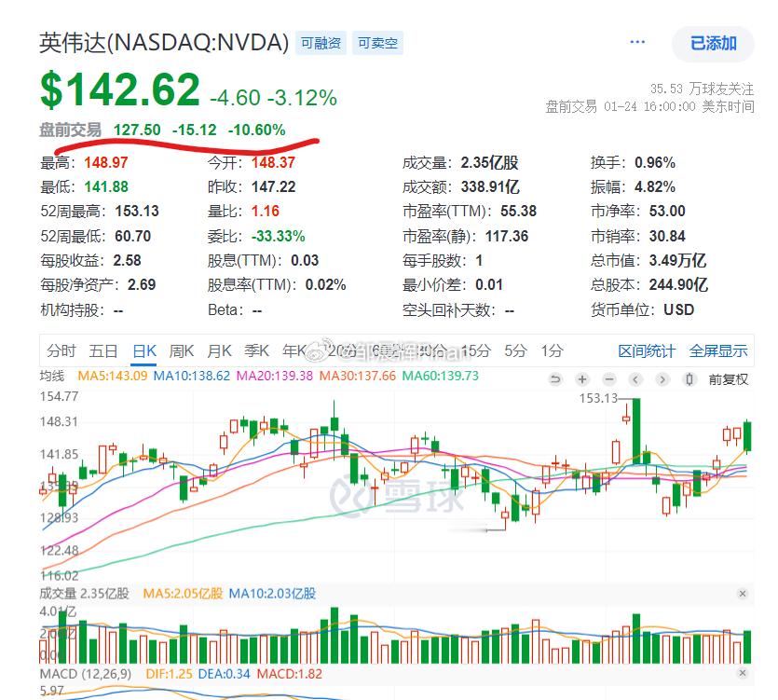Screen dimensions: 778x700
Task: Click the 量比 1.16 value
Action: point(266,212)
